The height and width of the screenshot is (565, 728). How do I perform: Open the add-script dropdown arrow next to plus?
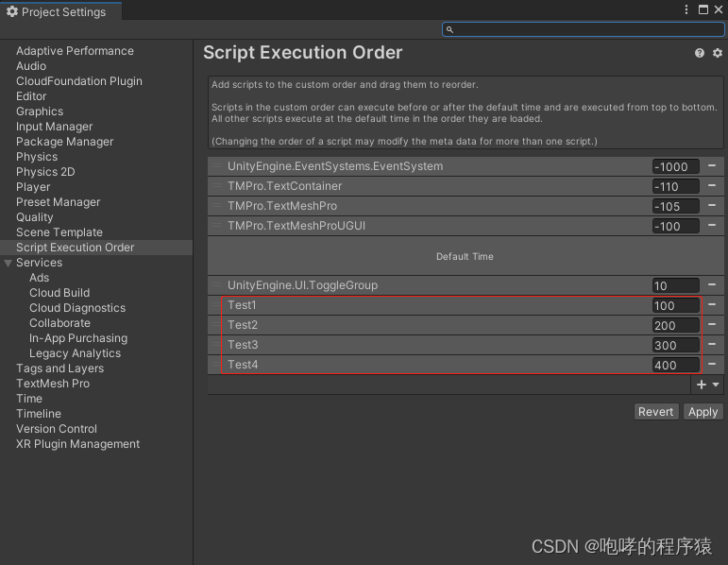(x=716, y=385)
